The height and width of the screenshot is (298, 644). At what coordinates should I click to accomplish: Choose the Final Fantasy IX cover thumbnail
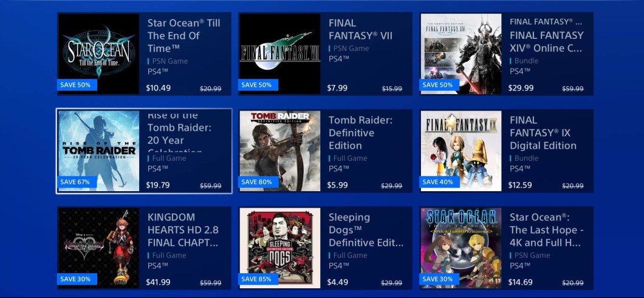[x=461, y=151]
